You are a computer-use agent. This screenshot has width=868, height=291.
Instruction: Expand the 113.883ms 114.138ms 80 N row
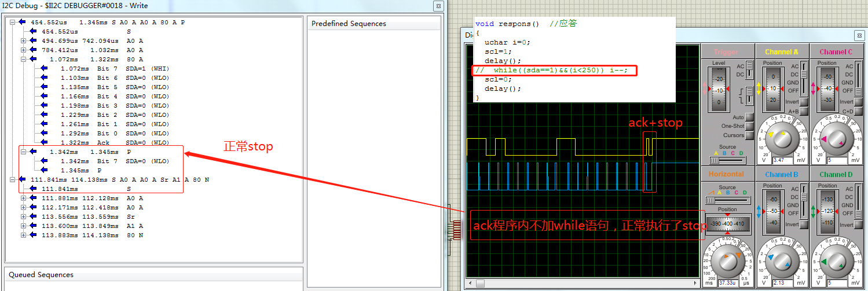click(x=24, y=235)
